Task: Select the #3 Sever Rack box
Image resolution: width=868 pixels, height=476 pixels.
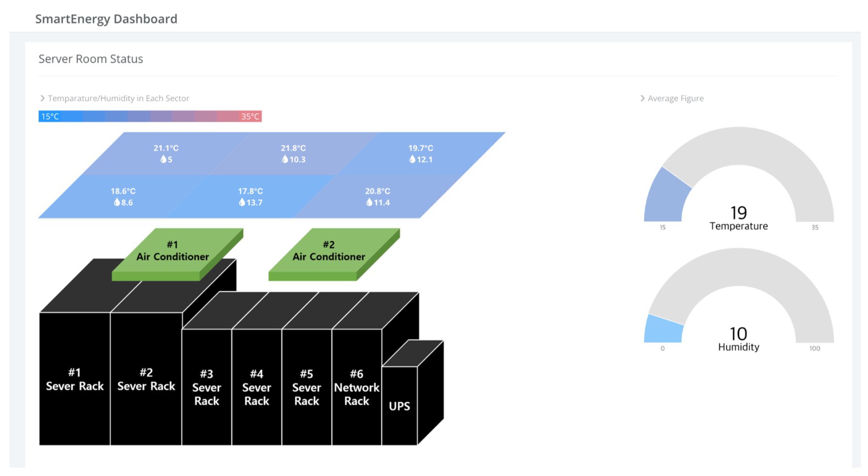Action: (x=207, y=388)
